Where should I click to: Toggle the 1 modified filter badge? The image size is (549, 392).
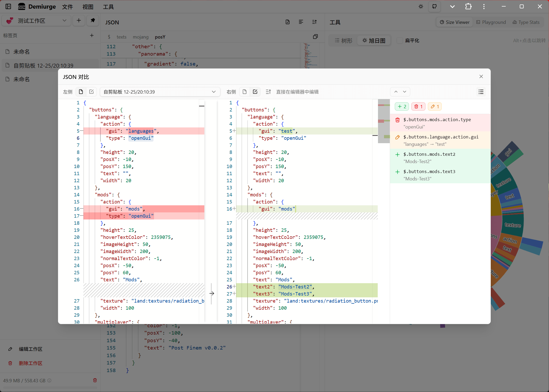pyautogui.click(x=435, y=106)
